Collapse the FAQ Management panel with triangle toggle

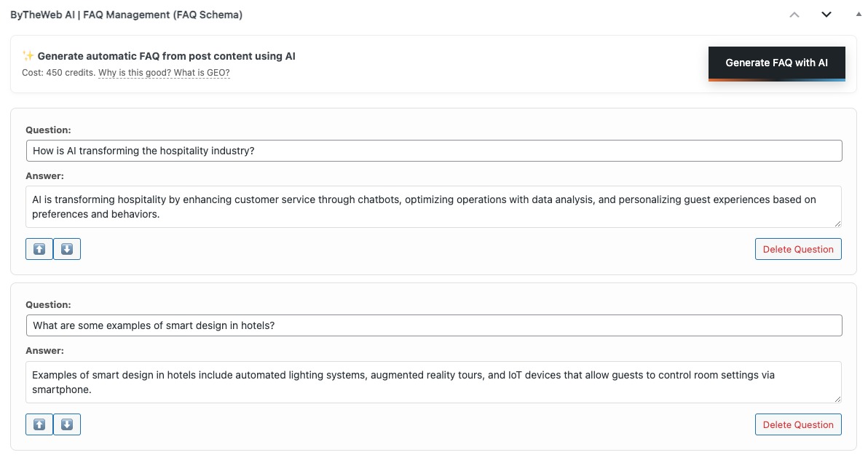point(859,15)
